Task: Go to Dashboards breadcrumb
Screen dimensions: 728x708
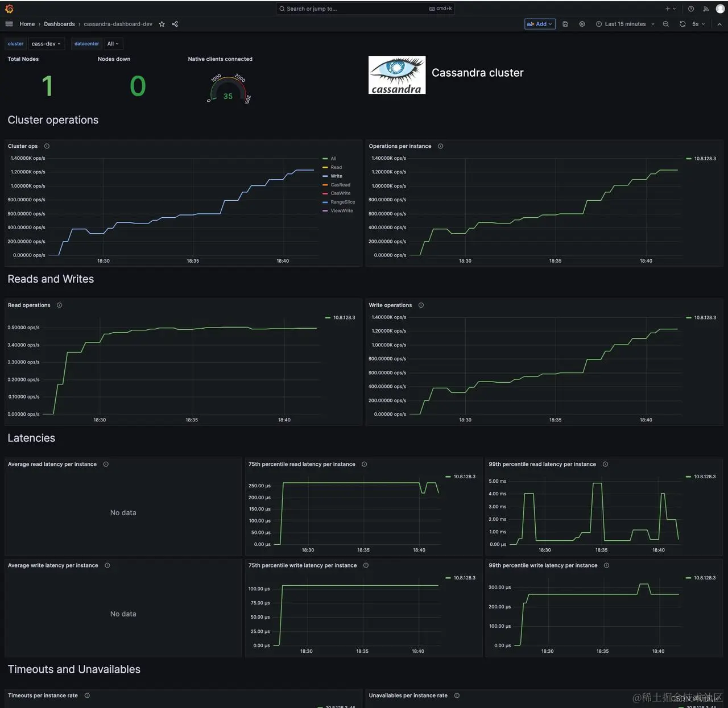Action: point(59,24)
